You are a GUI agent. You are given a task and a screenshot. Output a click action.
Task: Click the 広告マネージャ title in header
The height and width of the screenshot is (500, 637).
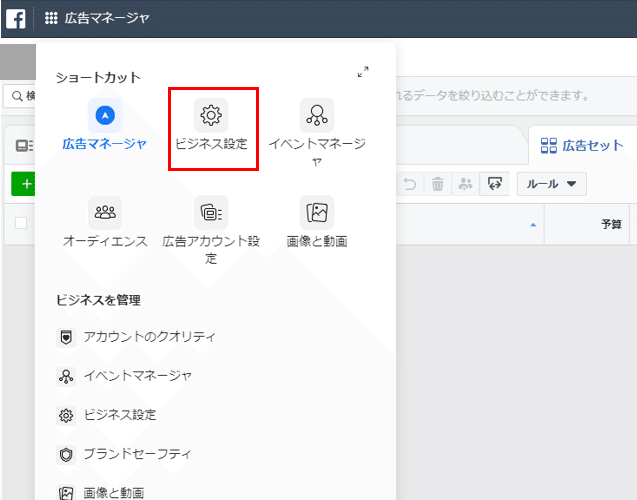click(107, 18)
